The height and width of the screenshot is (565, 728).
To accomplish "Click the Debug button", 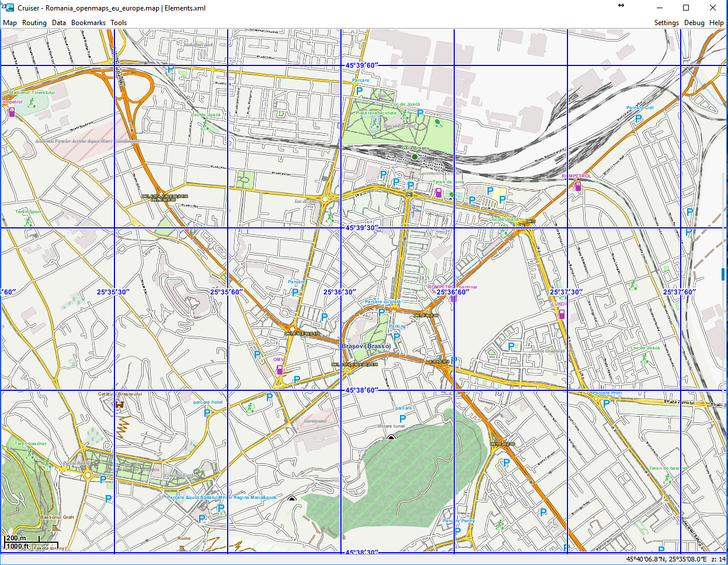I will (694, 23).
